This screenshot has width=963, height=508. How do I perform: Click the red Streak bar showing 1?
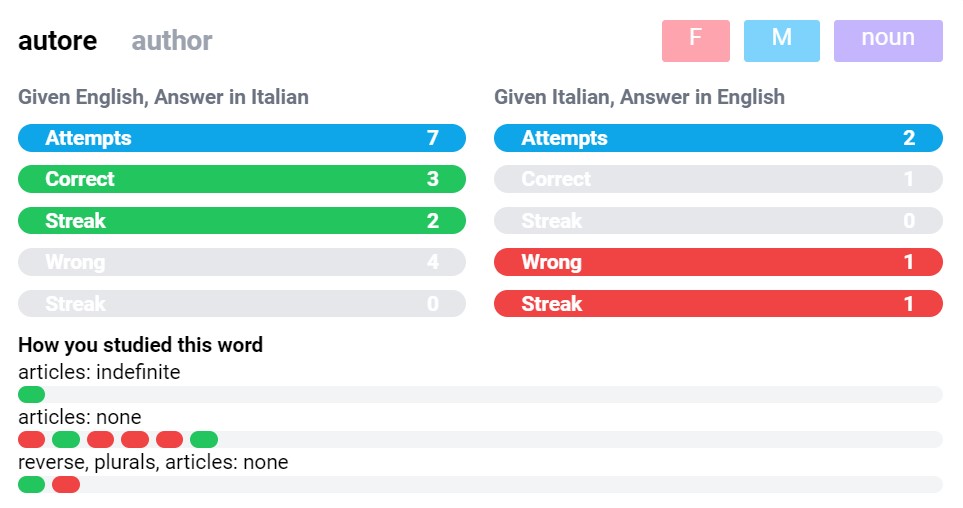point(718,303)
